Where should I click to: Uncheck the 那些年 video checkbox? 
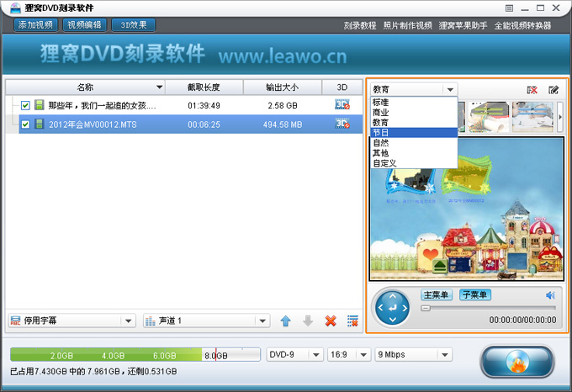coord(25,106)
